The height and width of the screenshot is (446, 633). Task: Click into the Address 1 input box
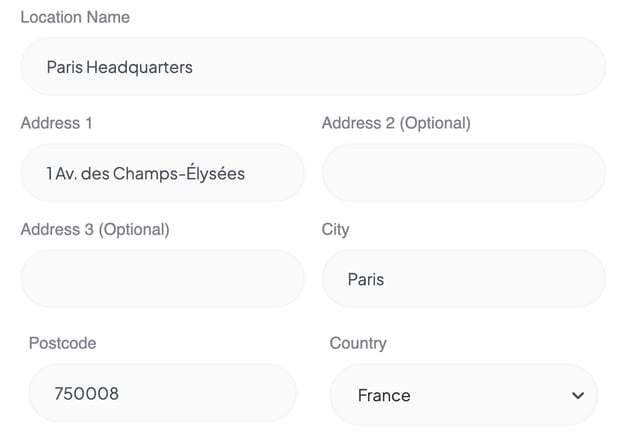coord(163,173)
